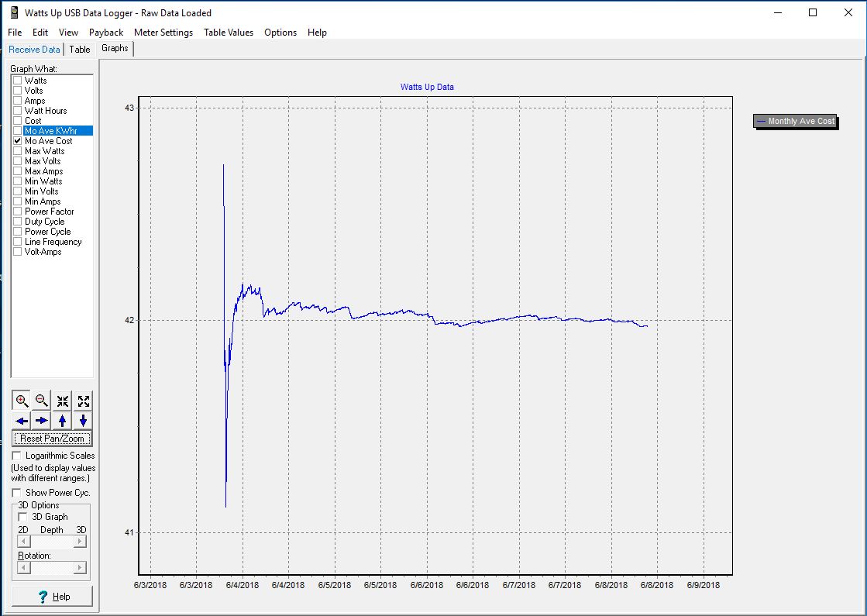Screen dimensions: 867x616
Task: Click the expand graph arrows icon
Action: pyautogui.click(x=83, y=401)
